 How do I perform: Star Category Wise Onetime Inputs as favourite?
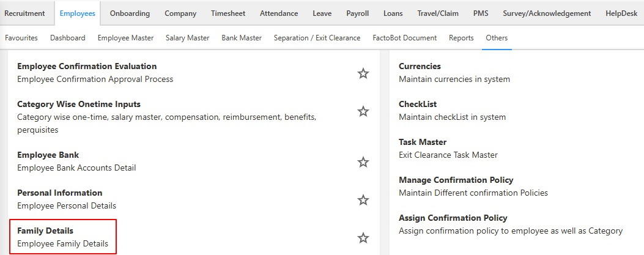click(x=363, y=111)
